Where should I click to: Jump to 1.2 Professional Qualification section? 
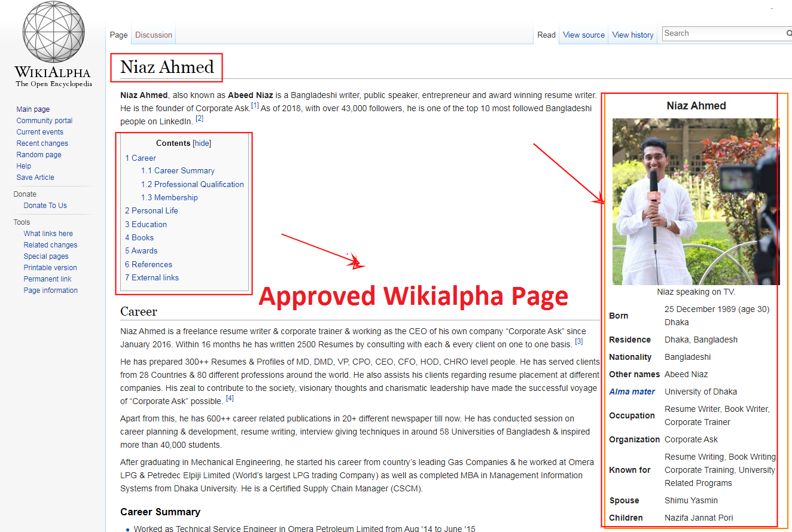193,185
